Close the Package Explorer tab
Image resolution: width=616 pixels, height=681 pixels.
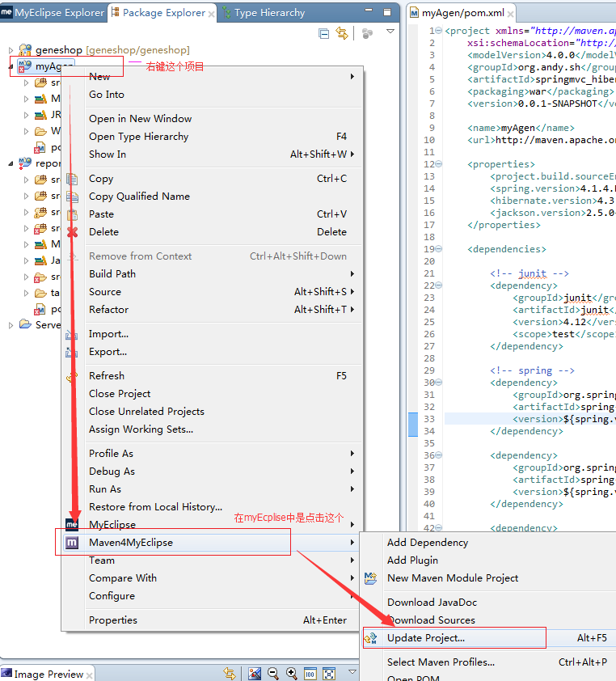click(x=212, y=14)
